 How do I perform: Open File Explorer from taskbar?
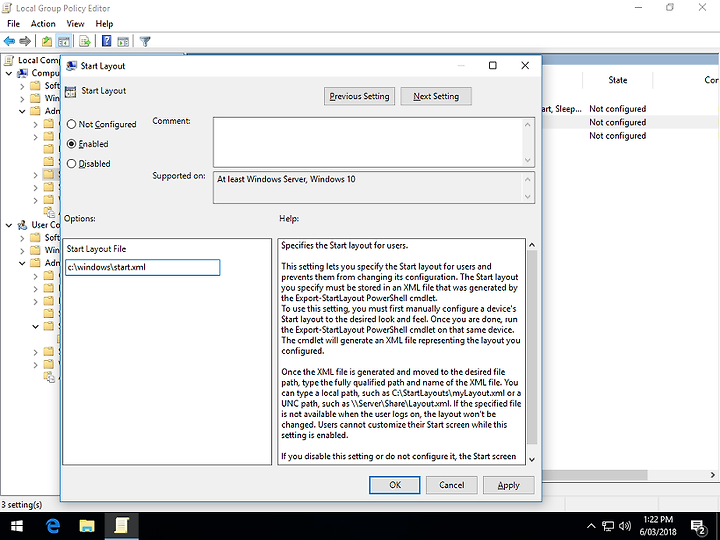coord(87,526)
